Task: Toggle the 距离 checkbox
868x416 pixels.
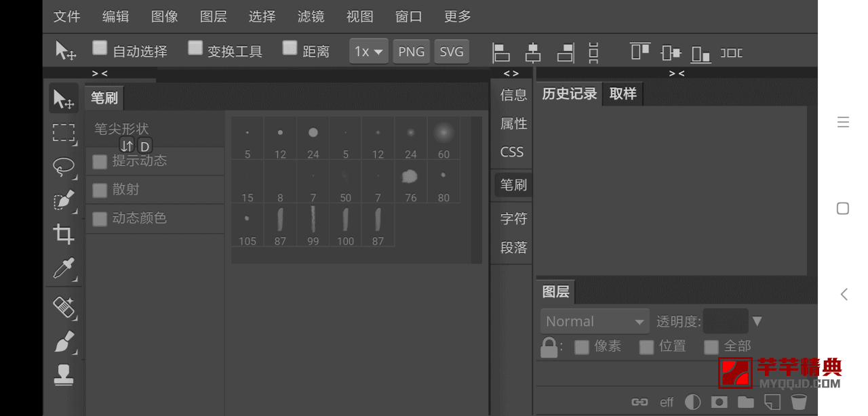Action: pos(290,48)
